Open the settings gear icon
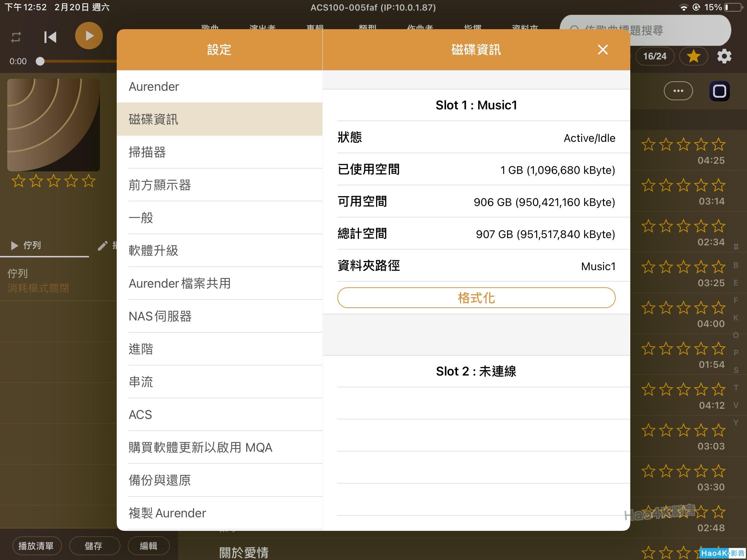747x560 pixels. (x=724, y=57)
